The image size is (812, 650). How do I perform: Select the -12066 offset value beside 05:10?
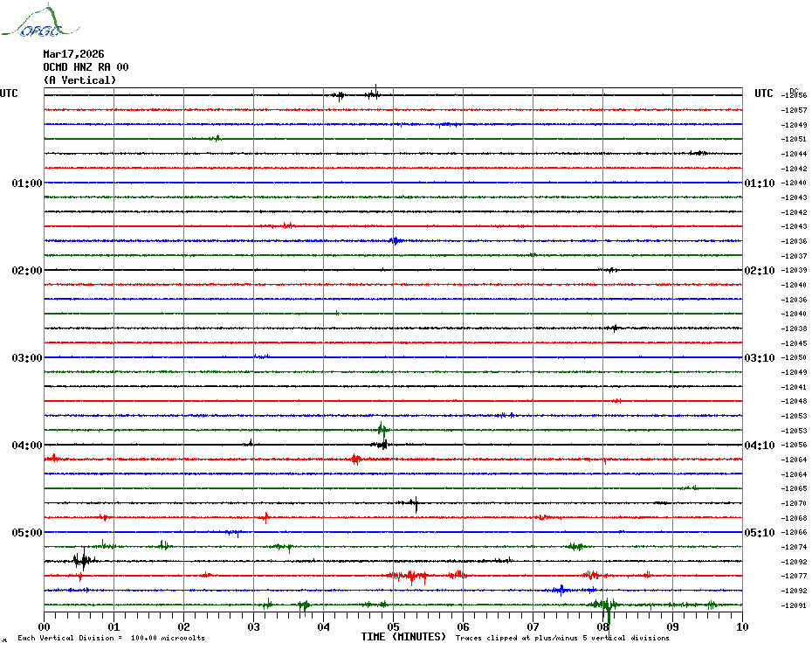795,532
